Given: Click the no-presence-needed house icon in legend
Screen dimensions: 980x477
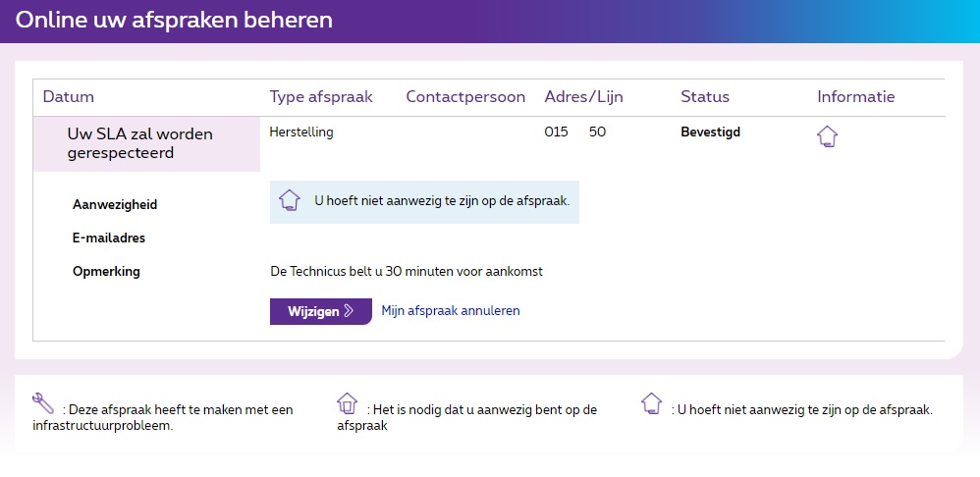Looking at the screenshot, I should click(x=651, y=403).
